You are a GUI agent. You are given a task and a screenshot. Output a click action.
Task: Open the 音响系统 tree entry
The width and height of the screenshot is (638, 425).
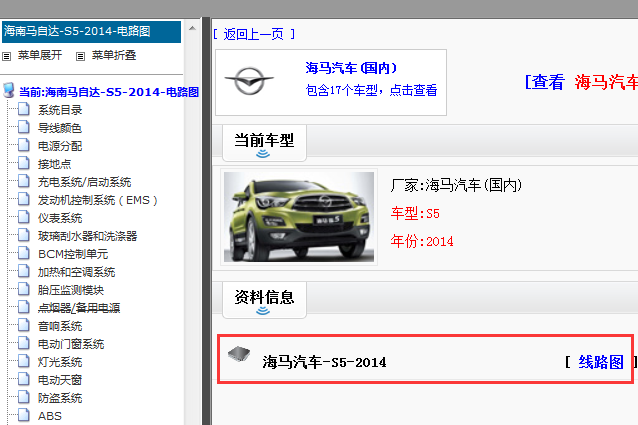tap(60, 326)
